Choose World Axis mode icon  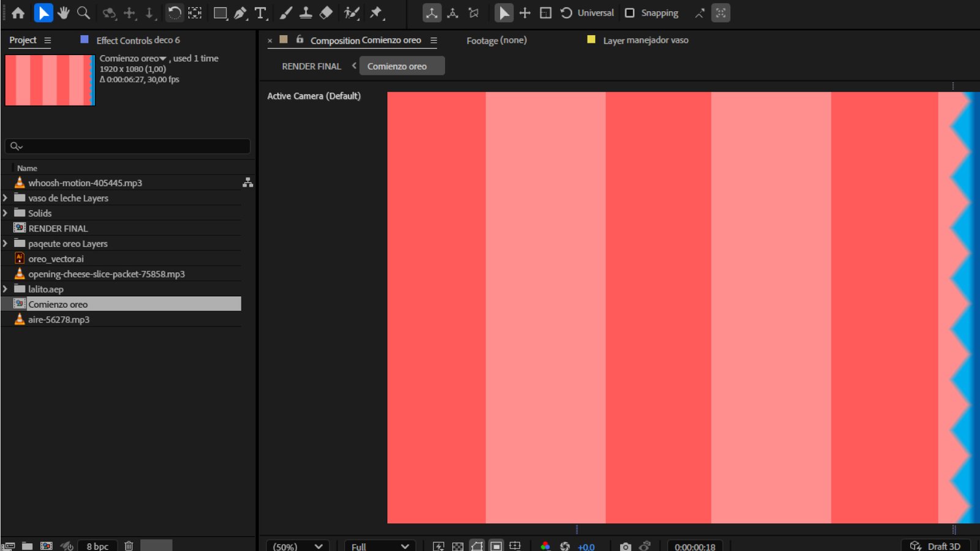coord(453,13)
